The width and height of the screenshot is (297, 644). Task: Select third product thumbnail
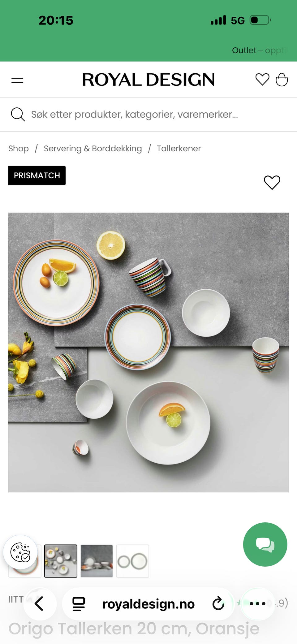(x=97, y=561)
